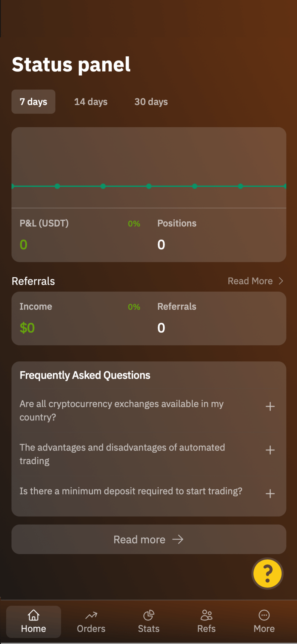Open the Refs people icon
This screenshot has width=297, height=644.
click(x=206, y=615)
